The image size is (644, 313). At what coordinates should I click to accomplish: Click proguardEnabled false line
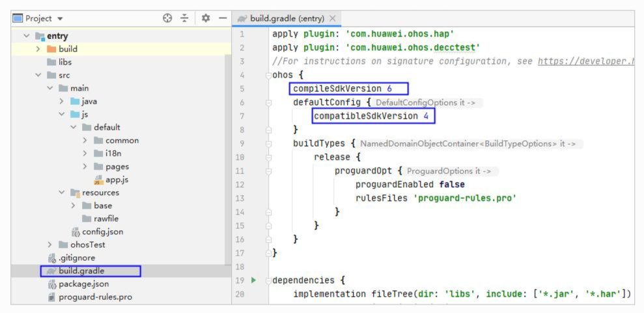(x=410, y=185)
